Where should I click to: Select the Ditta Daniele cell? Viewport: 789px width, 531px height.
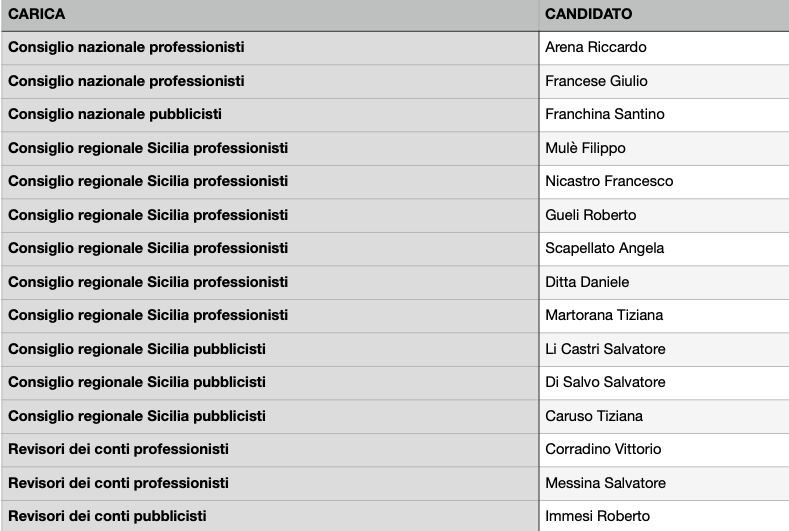(587, 282)
